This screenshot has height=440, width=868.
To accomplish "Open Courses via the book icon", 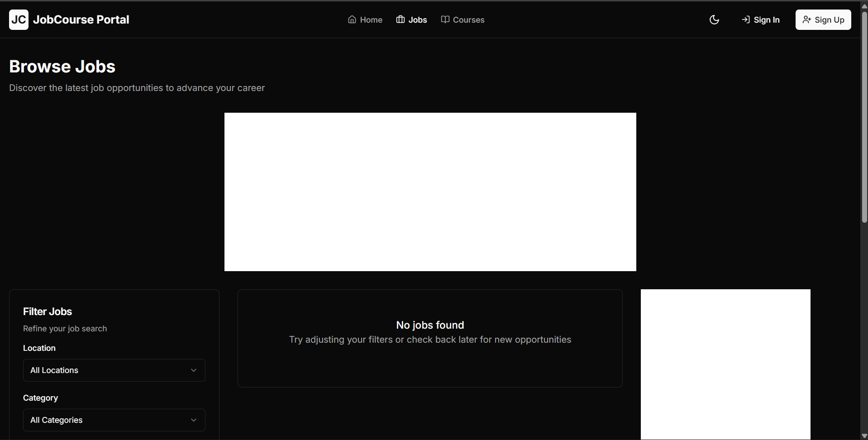I will pyautogui.click(x=445, y=19).
